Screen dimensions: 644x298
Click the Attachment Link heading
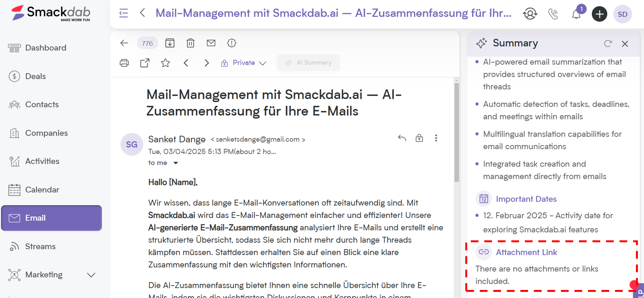pos(526,252)
